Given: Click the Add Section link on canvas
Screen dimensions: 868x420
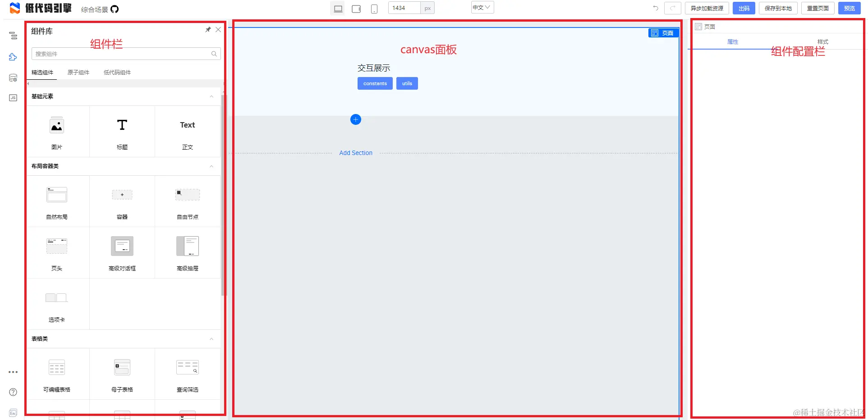Looking at the screenshot, I should pyautogui.click(x=355, y=153).
